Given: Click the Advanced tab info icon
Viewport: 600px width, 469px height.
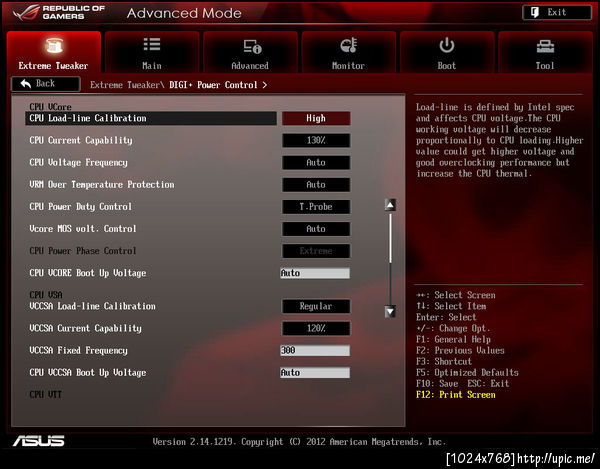Looking at the screenshot, I should click(253, 47).
